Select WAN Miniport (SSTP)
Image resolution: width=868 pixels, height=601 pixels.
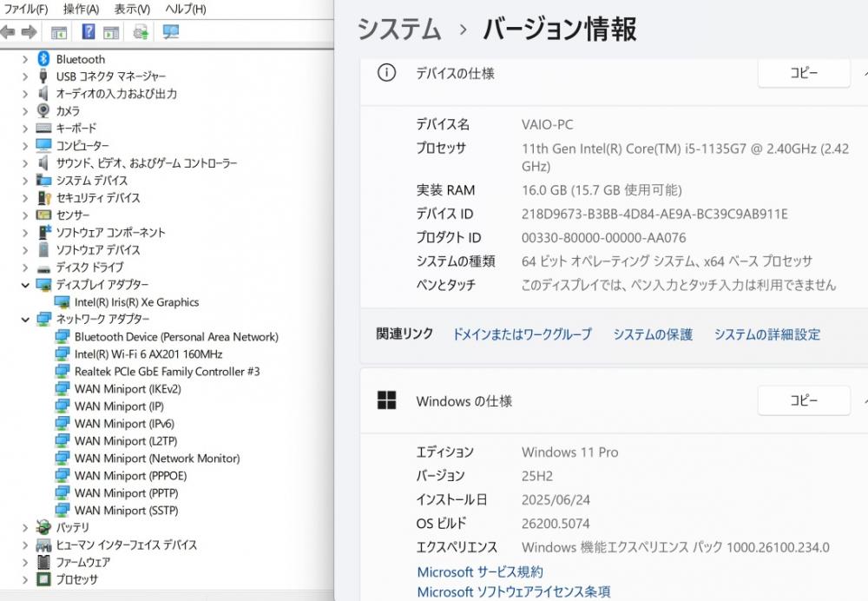point(127,510)
